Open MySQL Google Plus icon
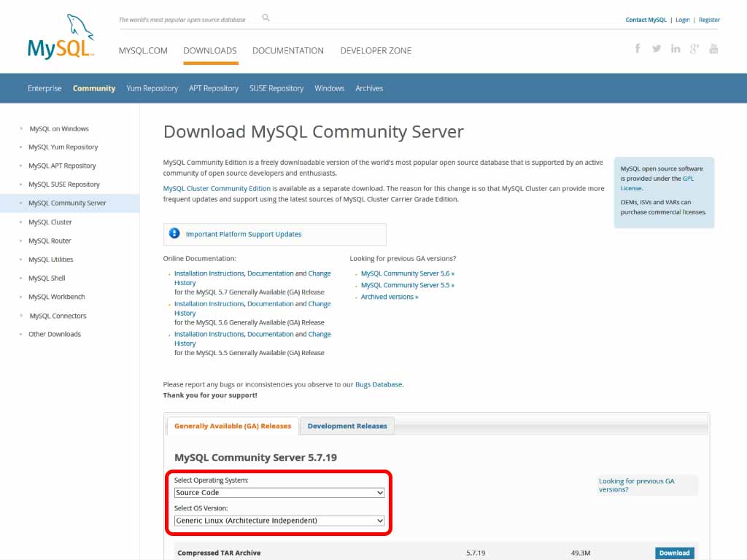This screenshot has height=560, width=747. click(694, 49)
